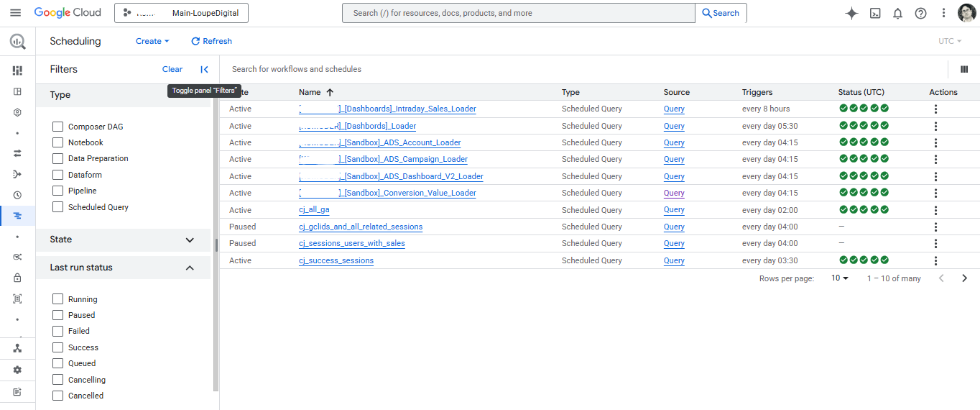Click the top bar Search button
This screenshot has width=980, height=410.
pyautogui.click(x=721, y=13)
